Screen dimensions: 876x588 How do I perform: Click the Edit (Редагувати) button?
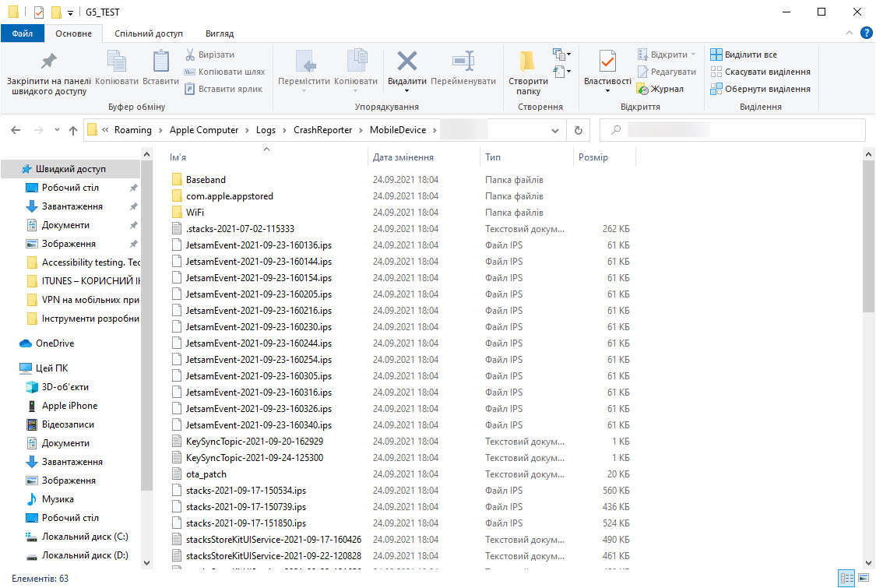click(667, 72)
